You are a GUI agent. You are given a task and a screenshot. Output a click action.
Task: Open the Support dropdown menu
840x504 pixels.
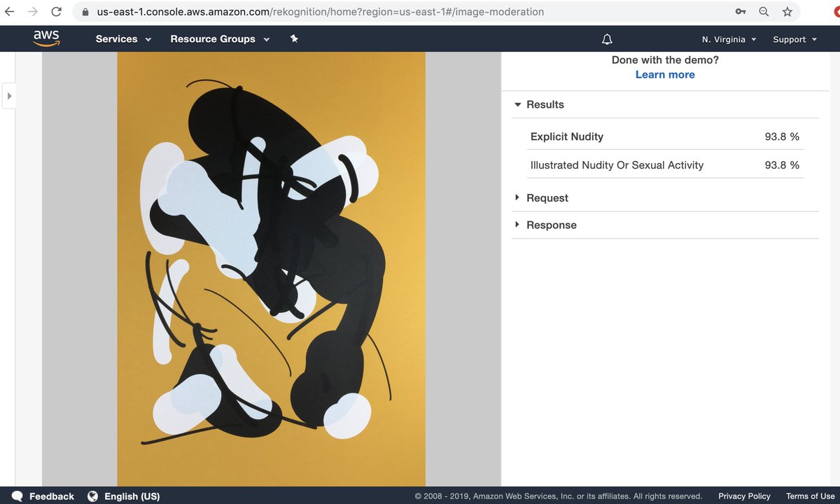coord(795,39)
